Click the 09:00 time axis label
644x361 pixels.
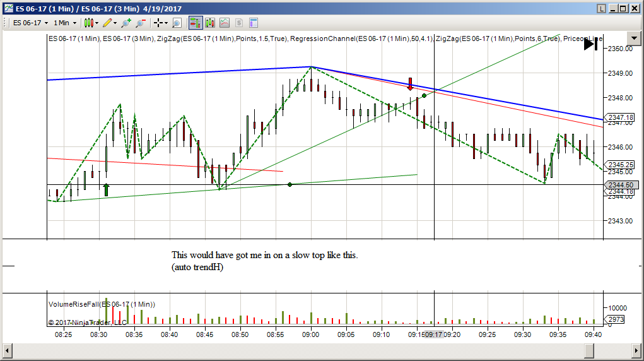click(310, 334)
